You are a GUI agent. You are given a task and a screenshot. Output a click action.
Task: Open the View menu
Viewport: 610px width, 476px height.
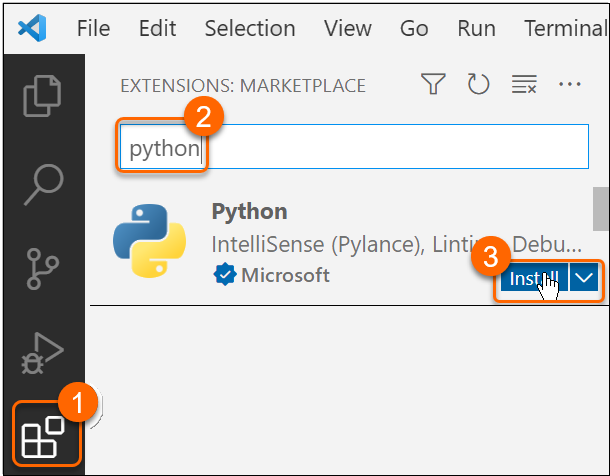[x=348, y=28]
